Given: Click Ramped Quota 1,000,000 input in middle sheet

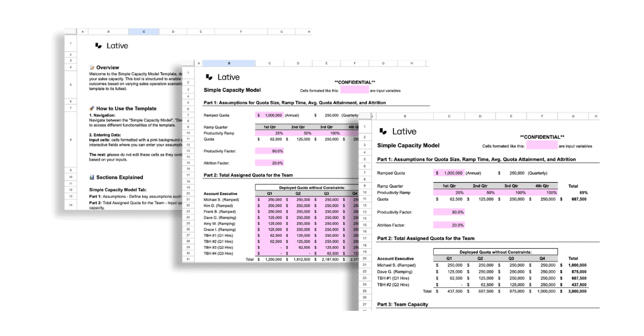Looking at the screenshot, I should 270,115.
